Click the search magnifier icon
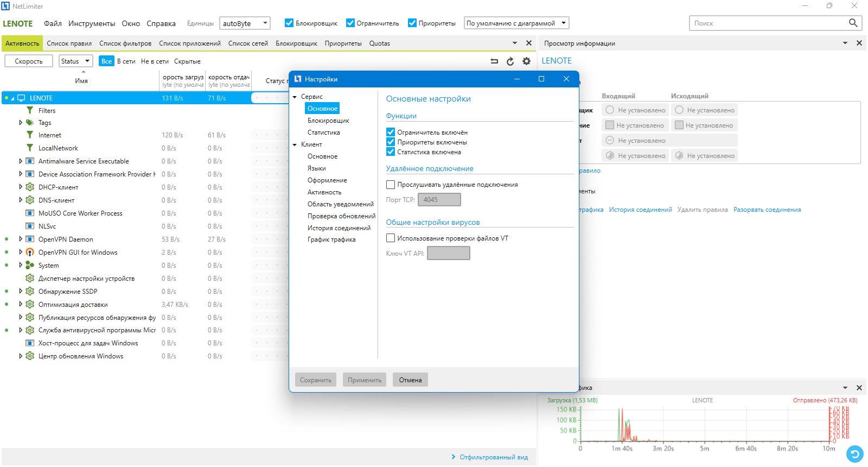Screen dimensions: 868x467 (x=853, y=23)
